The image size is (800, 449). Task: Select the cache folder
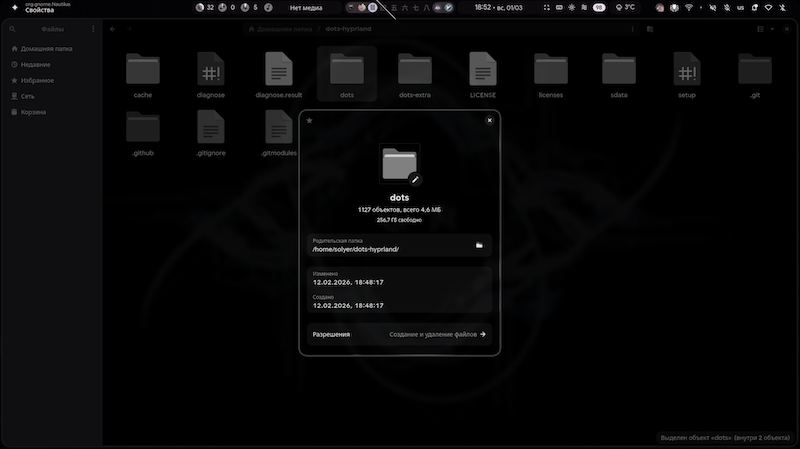(143, 74)
